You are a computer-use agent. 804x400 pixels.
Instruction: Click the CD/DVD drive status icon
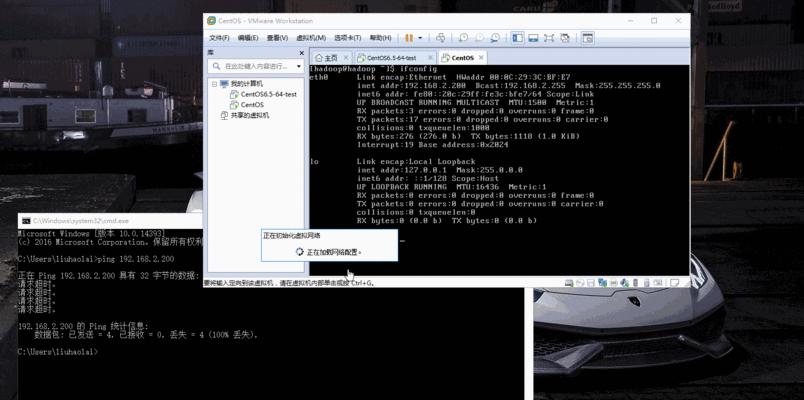pyautogui.click(x=580, y=283)
